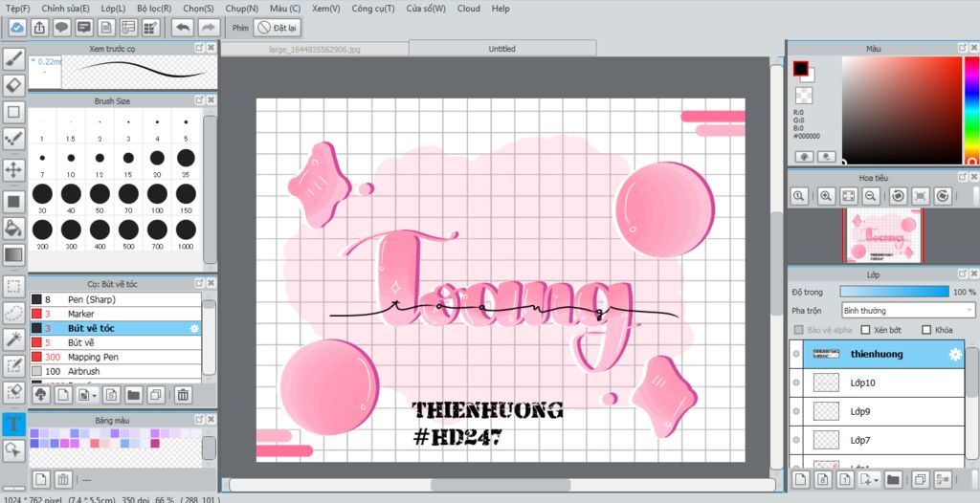
Task: Click the Độ trong opacity slider
Action: 895,292
